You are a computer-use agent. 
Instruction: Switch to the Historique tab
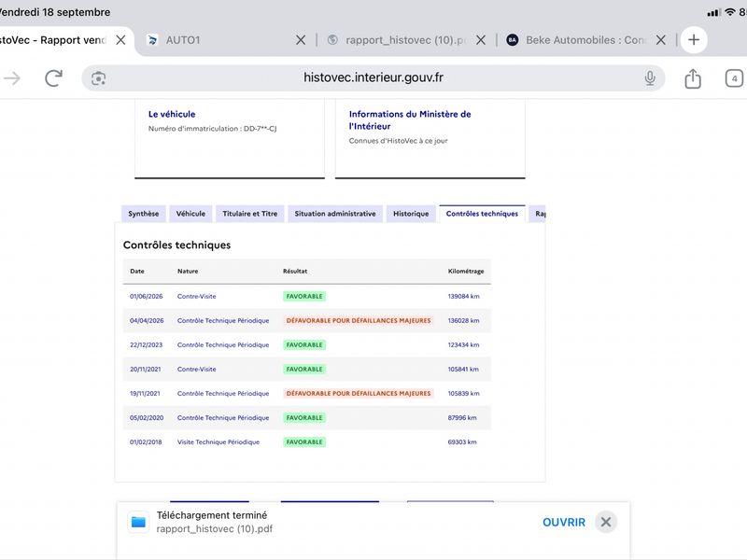click(411, 214)
